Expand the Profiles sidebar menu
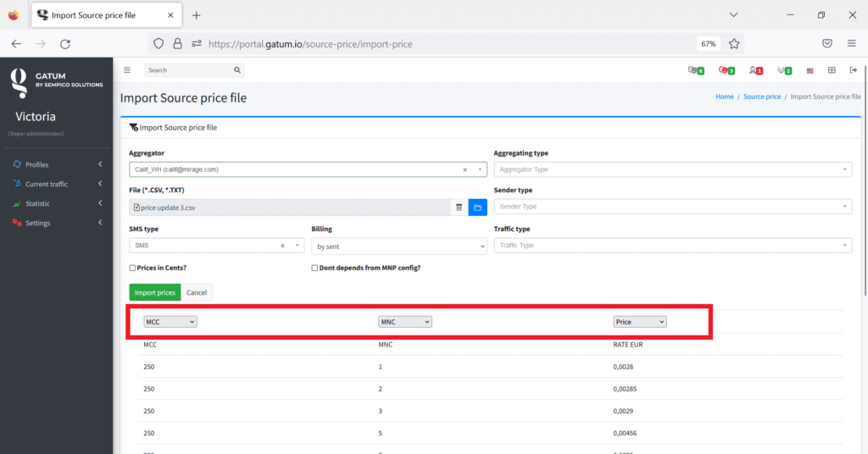The height and width of the screenshot is (454, 868). (36, 164)
